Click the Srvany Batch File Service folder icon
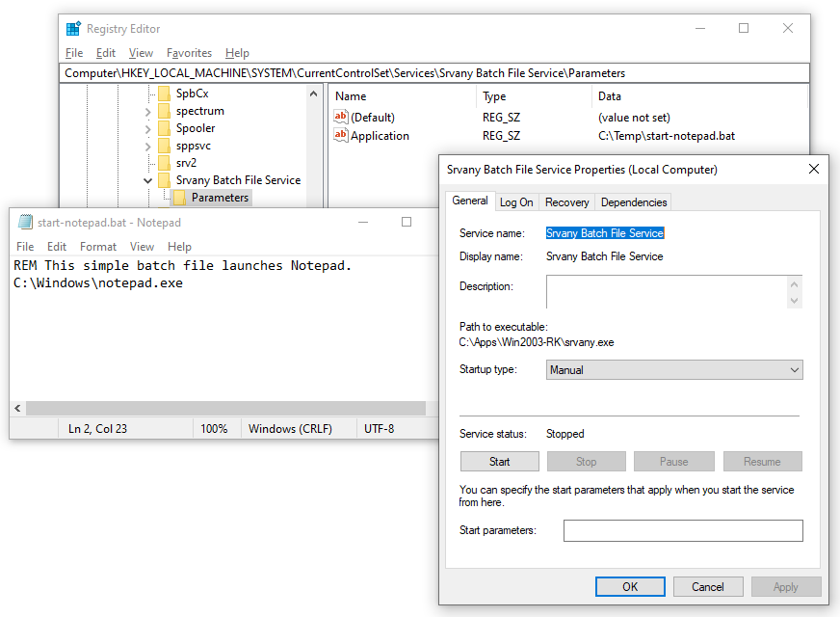840x617 pixels. [x=165, y=180]
